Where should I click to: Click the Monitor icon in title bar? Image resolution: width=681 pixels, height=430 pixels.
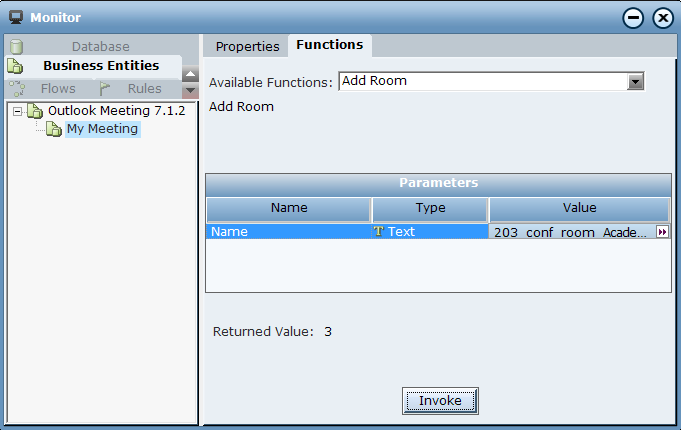click(x=16, y=17)
